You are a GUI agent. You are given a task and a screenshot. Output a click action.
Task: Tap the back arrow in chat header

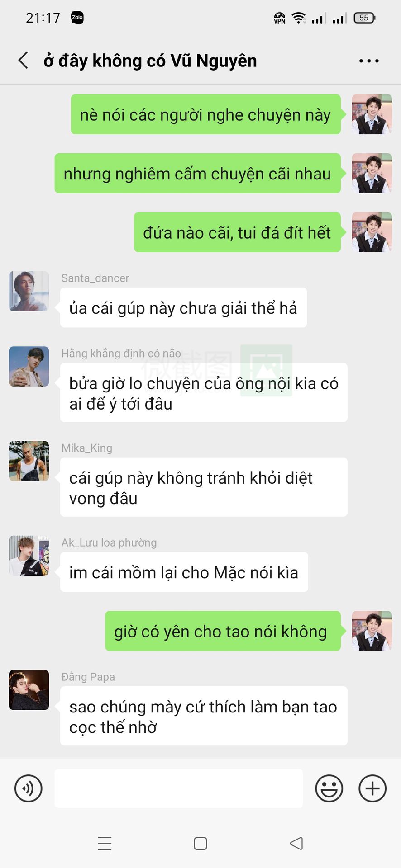tap(23, 60)
